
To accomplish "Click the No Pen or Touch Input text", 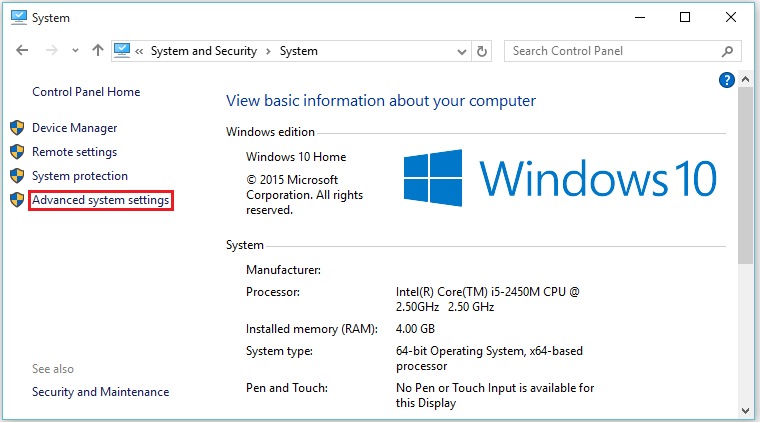I will coord(495,395).
